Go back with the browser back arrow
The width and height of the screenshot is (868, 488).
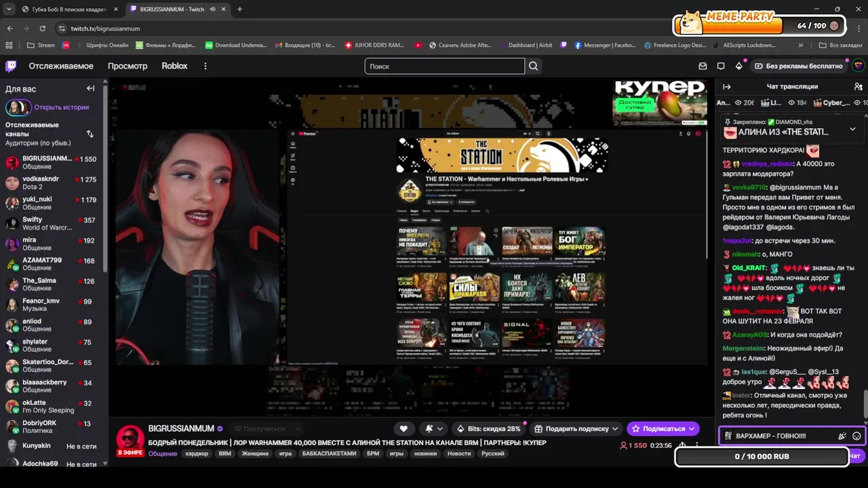point(9,28)
